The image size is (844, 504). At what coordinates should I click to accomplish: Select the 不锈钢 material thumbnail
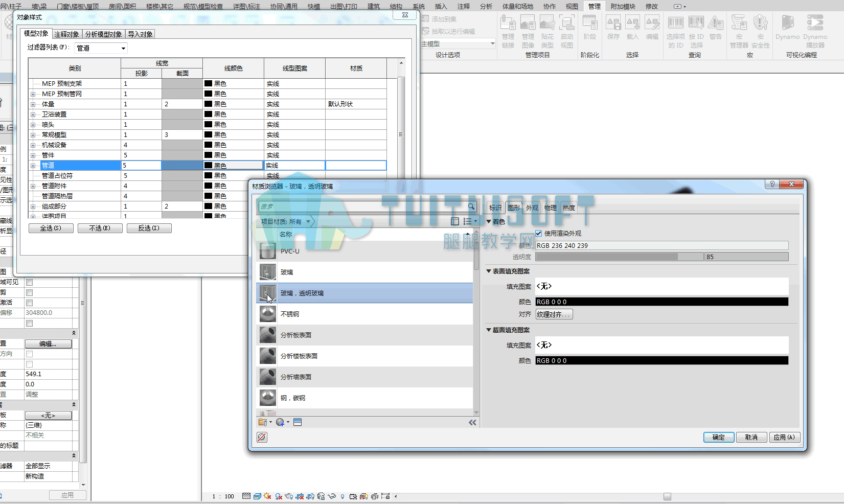tap(267, 314)
